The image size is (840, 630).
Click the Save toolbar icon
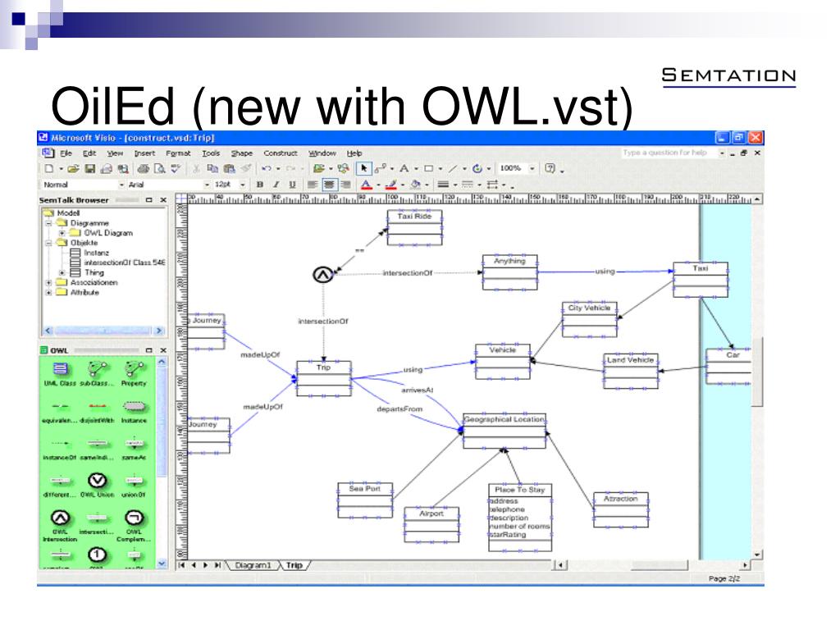[90, 169]
